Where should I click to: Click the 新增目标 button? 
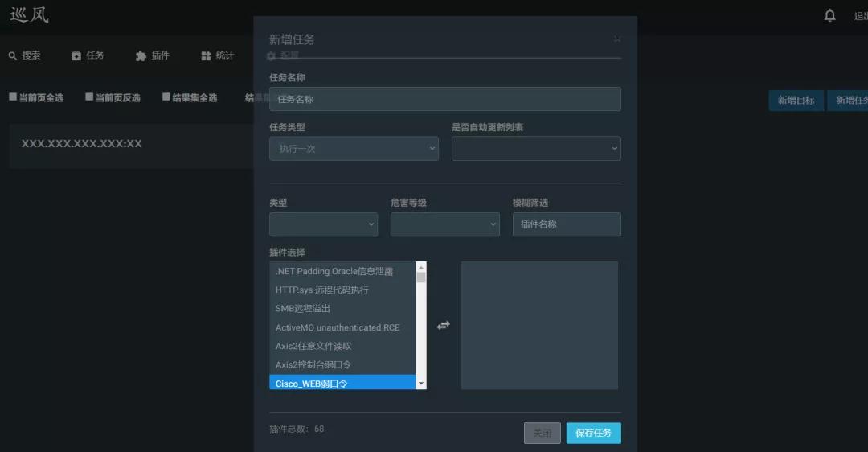pyautogui.click(x=796, y=101)
